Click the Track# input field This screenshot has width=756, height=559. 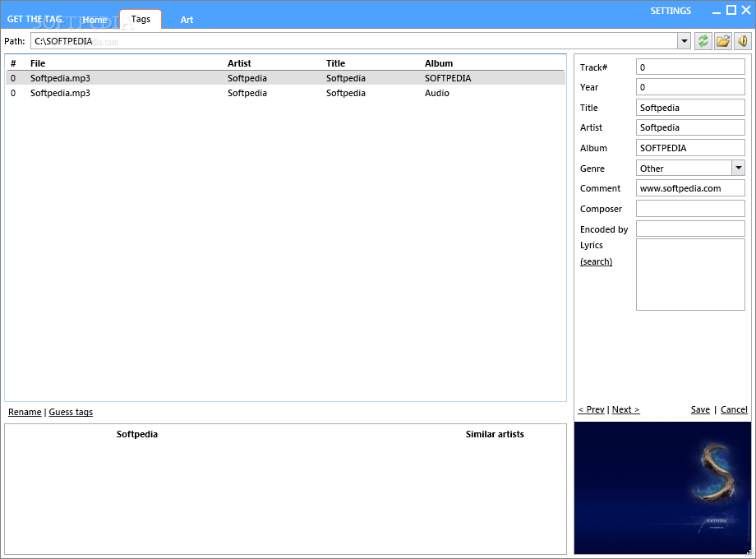pos(690,67)
